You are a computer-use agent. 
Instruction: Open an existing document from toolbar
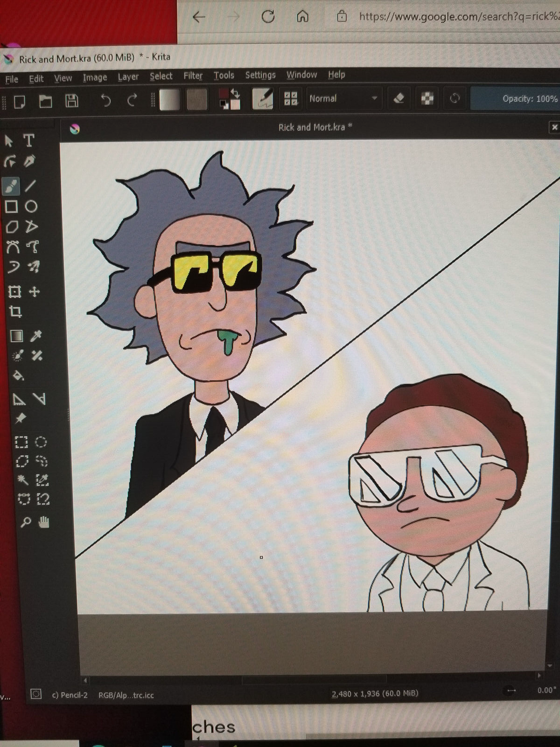pos(45,101)
